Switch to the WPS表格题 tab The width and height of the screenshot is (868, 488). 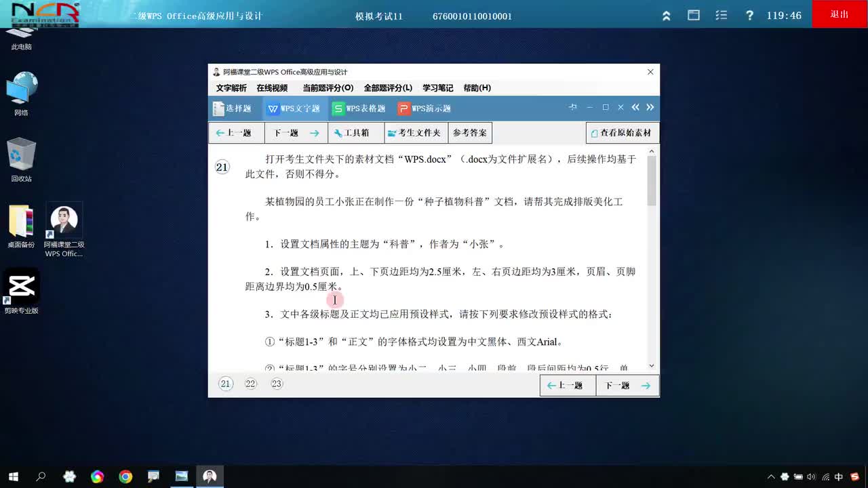359,108
